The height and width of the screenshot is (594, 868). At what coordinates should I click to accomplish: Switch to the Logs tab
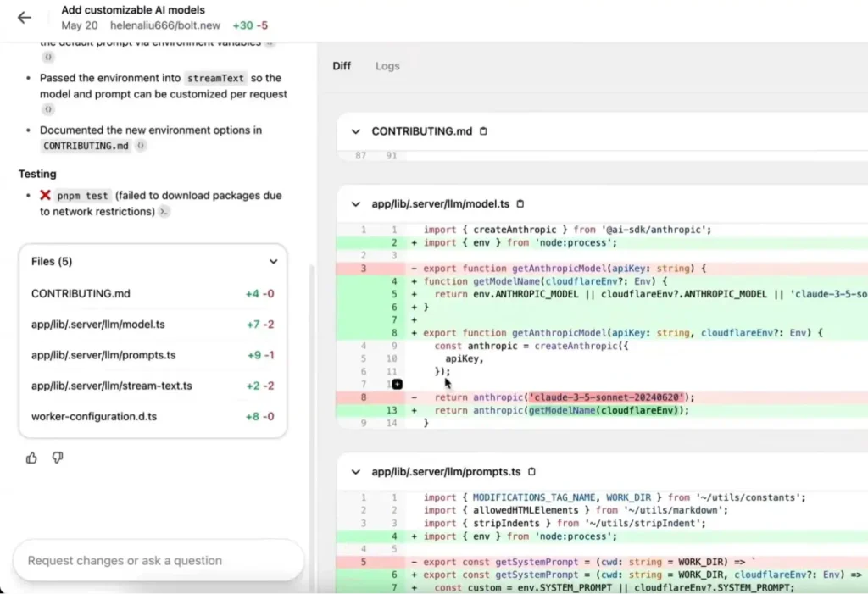pyautogui.click(x=387, y=66)
